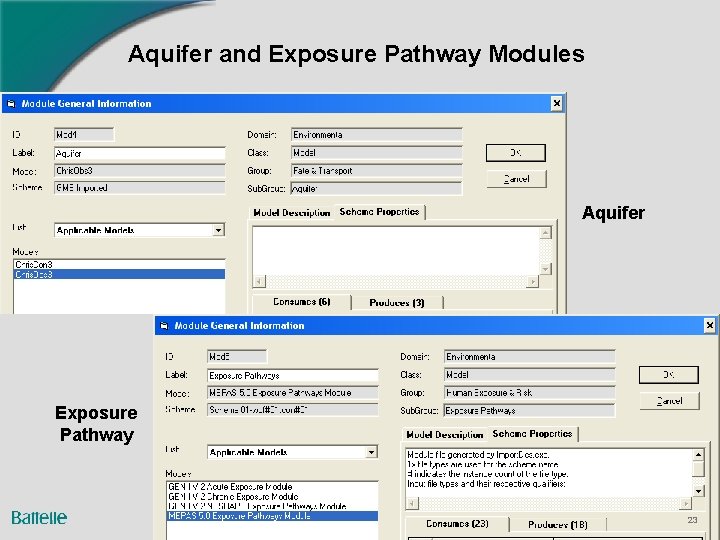Screen dimensions: 720x540
Task: Click scroll down arrow in Aquifer description box
Action: point(546,269)
